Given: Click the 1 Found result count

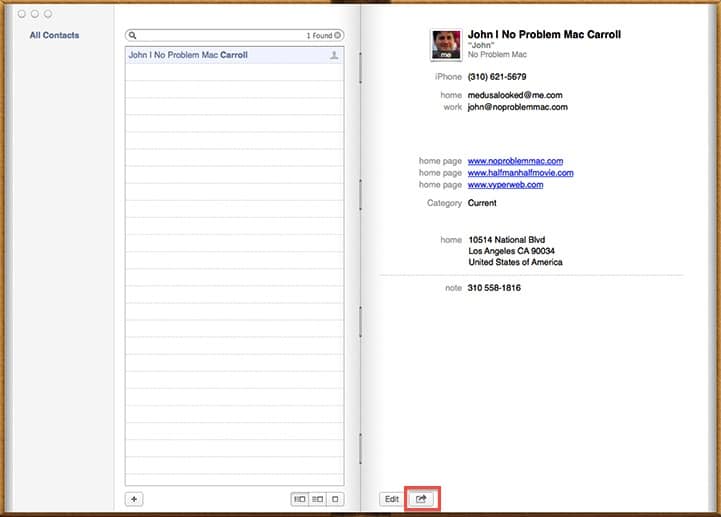Looking at the screenshot, I should pos(319,35).
